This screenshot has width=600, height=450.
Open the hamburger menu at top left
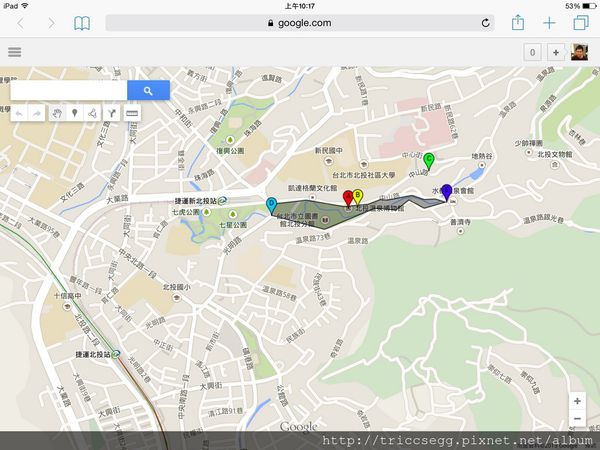15,52
